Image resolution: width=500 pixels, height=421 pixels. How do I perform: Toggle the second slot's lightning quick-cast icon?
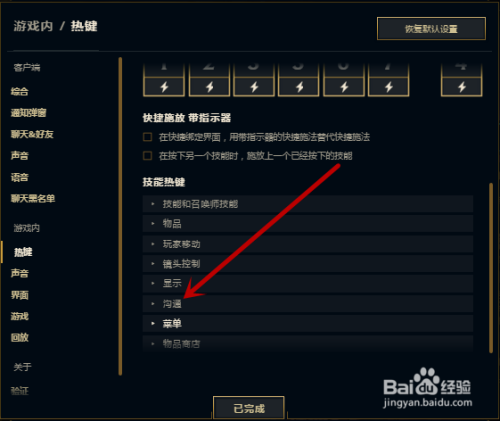(x=209, y=87)
